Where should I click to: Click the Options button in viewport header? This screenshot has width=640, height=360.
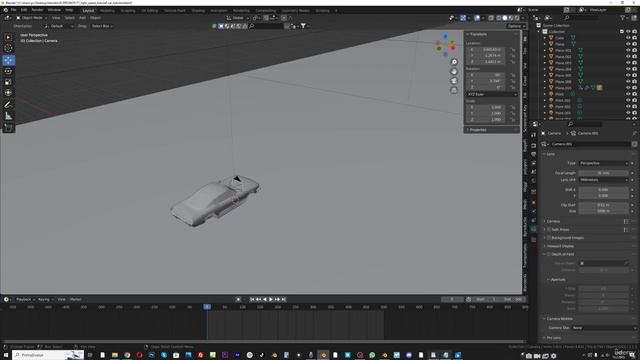pyautogui.click(x=516, y=26)
